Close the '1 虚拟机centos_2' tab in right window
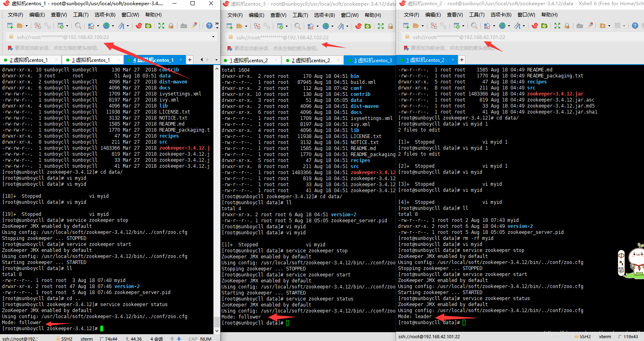This screenshot has width=644, height=341. [453, 60]
